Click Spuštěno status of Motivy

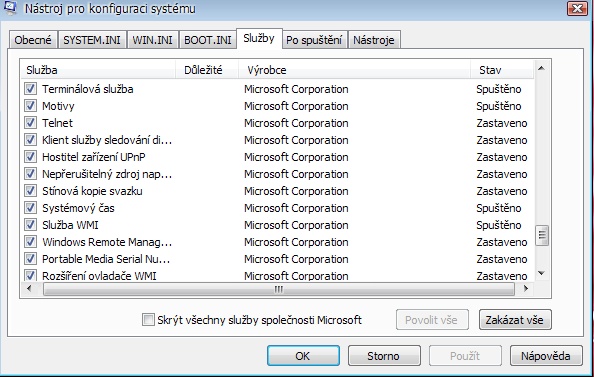[x=499, y=106]
